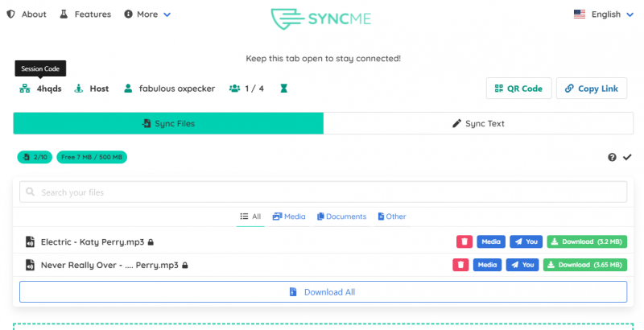Select the All files filter tab
Screen dimensions: 644x330
(250, 217)
